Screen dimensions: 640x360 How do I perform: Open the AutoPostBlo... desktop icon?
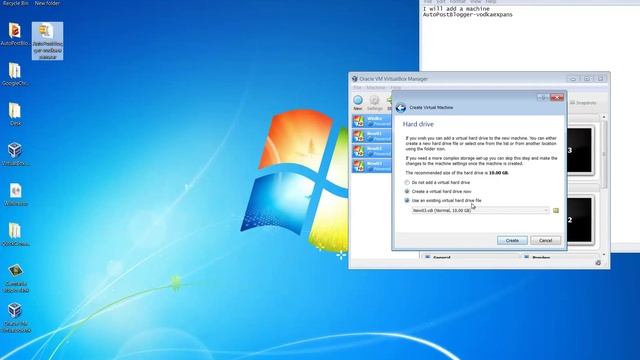(15, 35)
